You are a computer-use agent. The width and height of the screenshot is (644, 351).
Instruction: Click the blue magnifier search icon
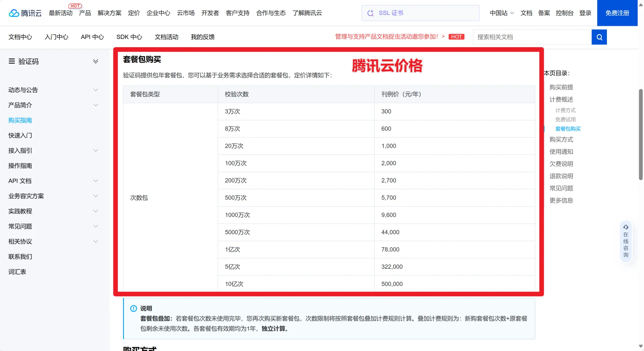click(599, 37)
